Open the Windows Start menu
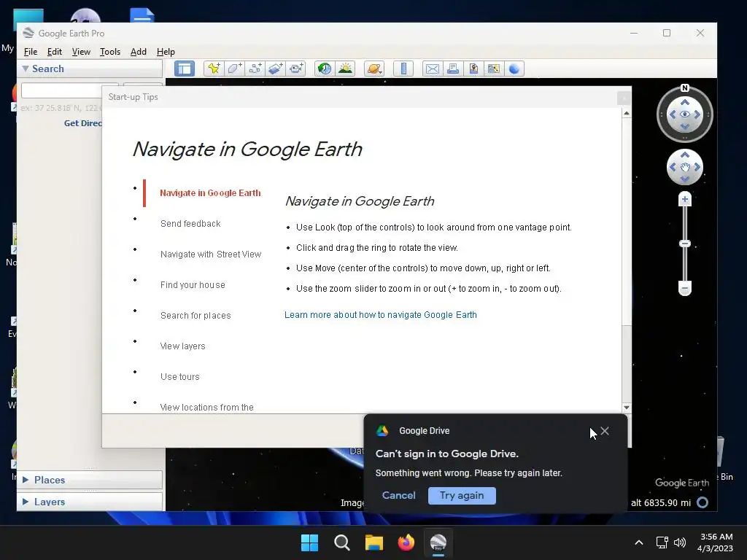The height and width of the screenshot is (560, 747). [x=309, y=542]
